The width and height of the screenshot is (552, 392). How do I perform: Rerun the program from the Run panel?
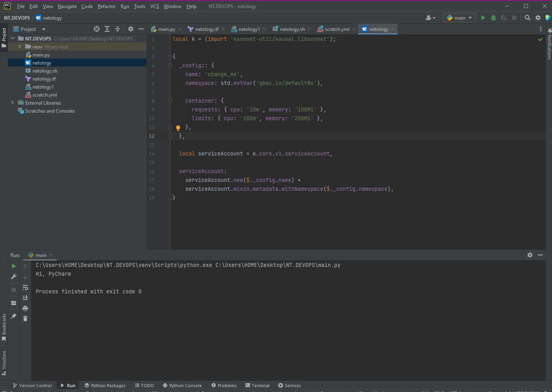pos(13,266)
